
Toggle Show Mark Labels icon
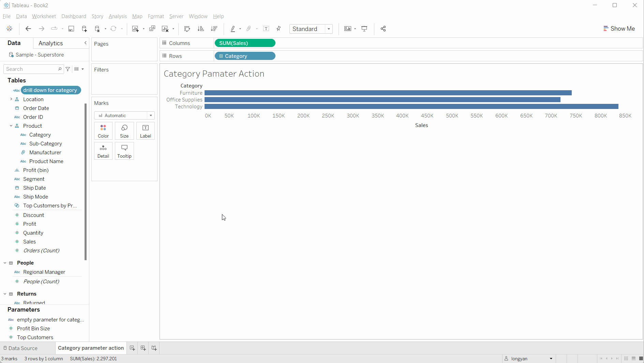point(266,29)
